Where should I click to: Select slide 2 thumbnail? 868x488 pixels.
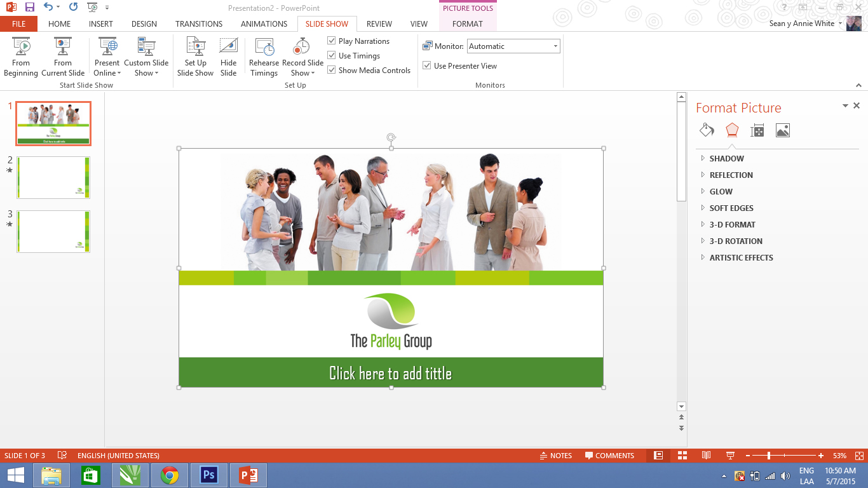click(53, 178)
